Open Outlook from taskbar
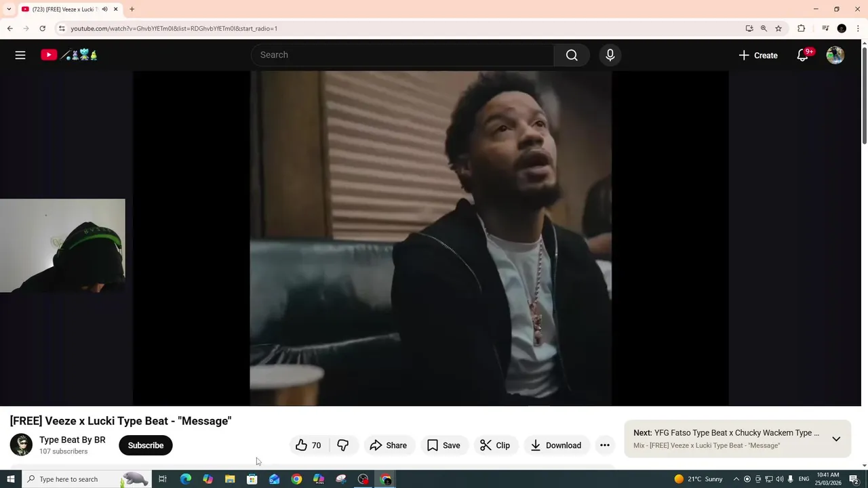 tap(274, 479)
